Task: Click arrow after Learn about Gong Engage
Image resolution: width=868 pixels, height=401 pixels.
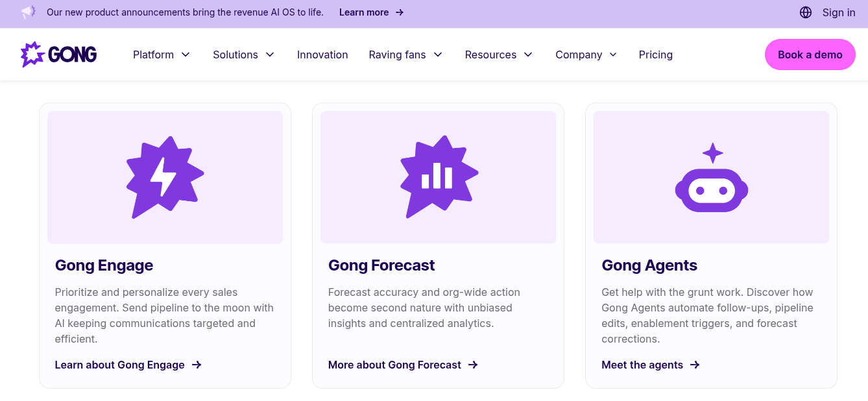Action: (197, 365)
